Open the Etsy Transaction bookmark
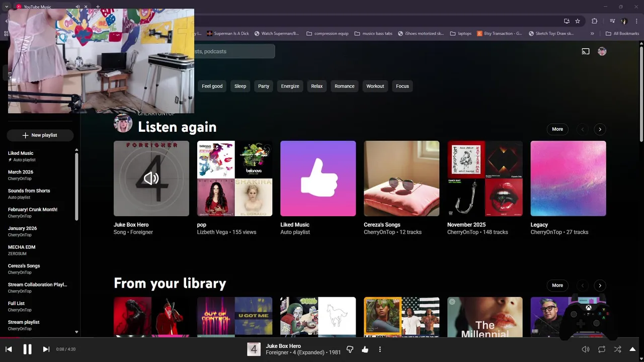The width and height of the screenshot is (644, 362). (x=500, y=34)
